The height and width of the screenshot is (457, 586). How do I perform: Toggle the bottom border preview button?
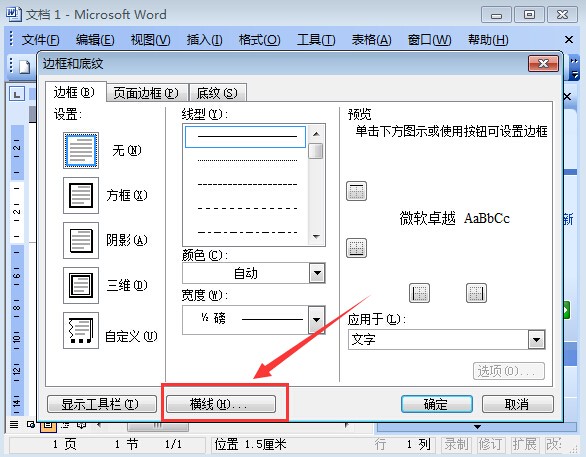point(356,248)
